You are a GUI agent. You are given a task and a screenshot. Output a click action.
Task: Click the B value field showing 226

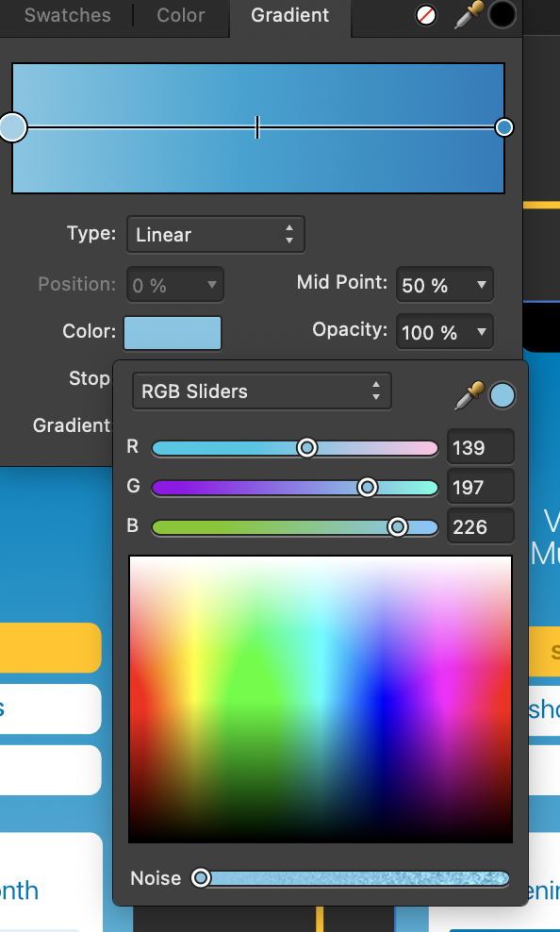click(x=481, y=526)
